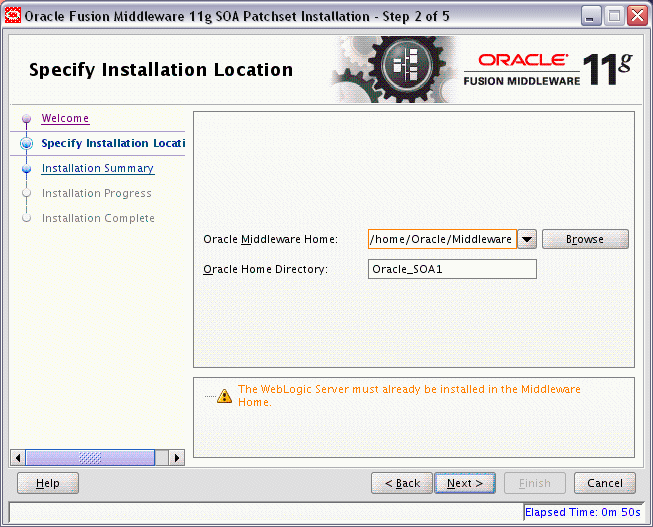Click the Browse button

[585, 239]
